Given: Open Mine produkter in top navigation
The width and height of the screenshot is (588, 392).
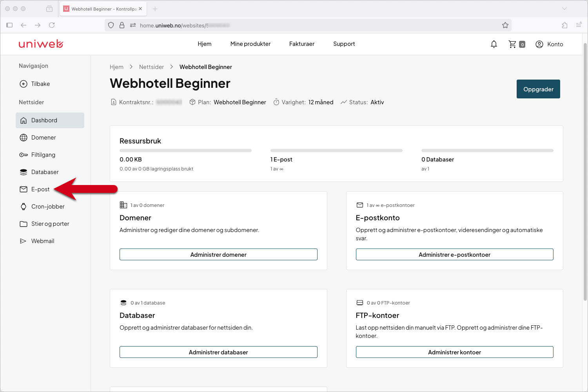Looking at the screenshot, I should pos(250,44).
